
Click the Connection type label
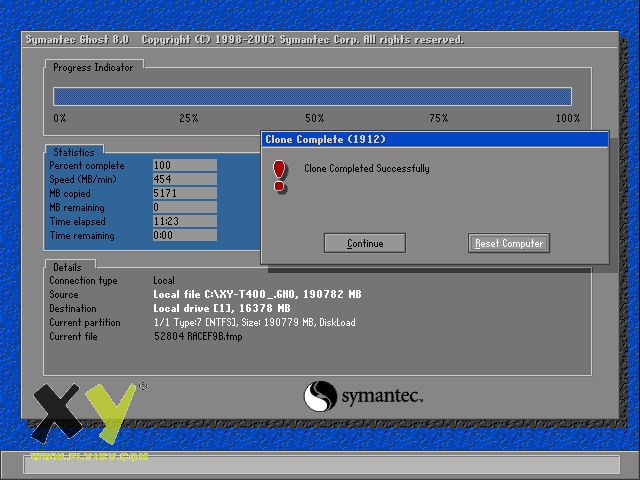point(83,280)
